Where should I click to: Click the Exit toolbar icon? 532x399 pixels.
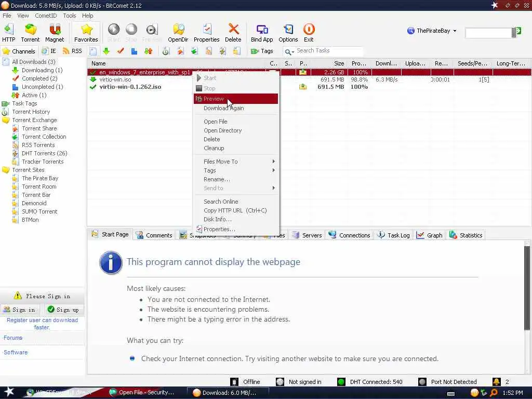[309, 33]
